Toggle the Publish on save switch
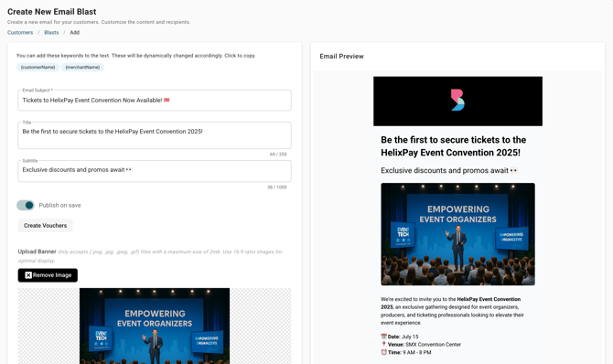The width and height of the screenshot is (613, 364). tap(26, 205)
